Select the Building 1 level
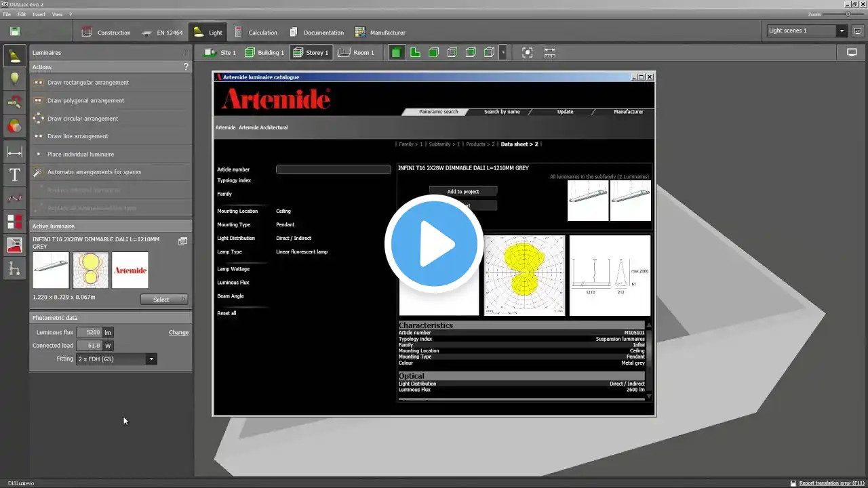Screen dimensions: 868x488 point(264,52)
